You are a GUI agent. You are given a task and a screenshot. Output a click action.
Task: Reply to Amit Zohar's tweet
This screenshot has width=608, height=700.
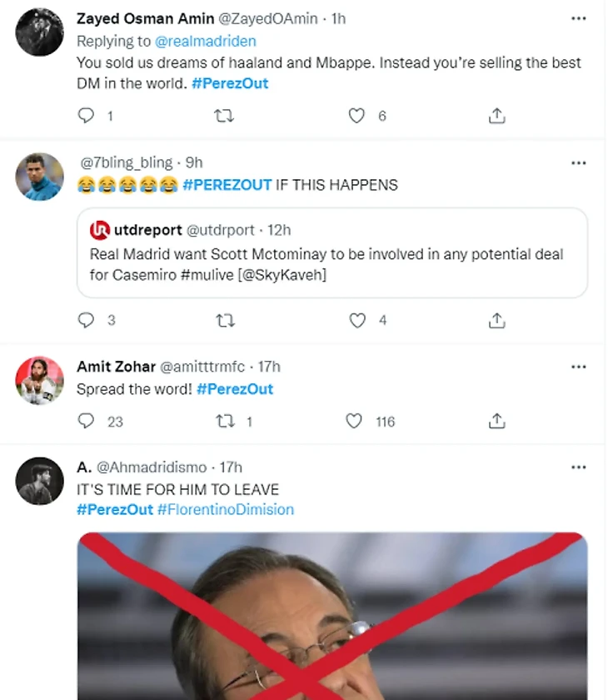pyautogui.click(x=86, y=421)
